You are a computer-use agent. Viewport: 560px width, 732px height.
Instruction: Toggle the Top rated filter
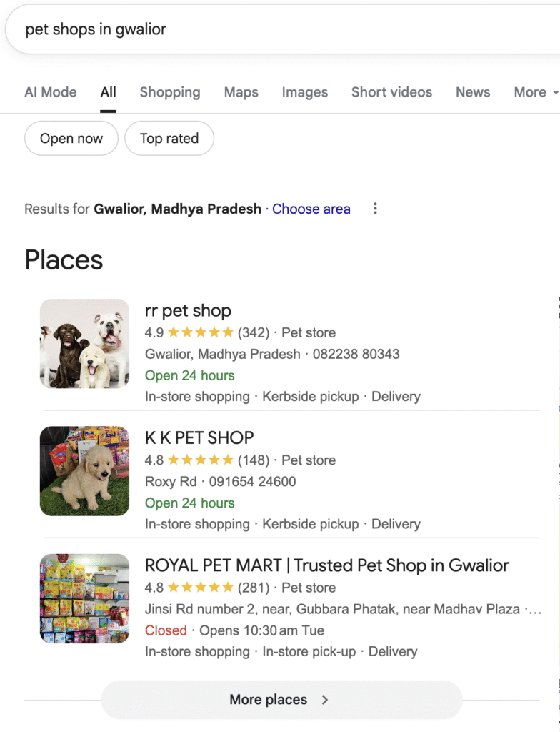[x=169, y=139]
